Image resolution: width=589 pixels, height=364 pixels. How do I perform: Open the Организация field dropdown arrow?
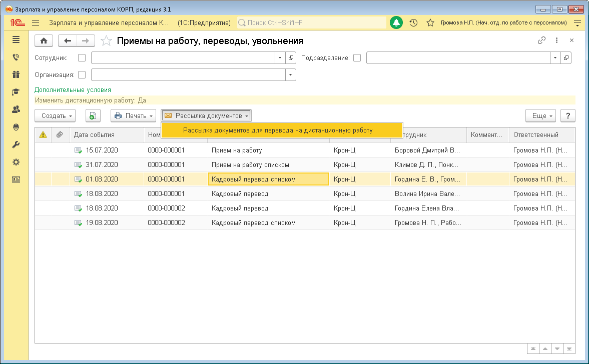[290, 75]
